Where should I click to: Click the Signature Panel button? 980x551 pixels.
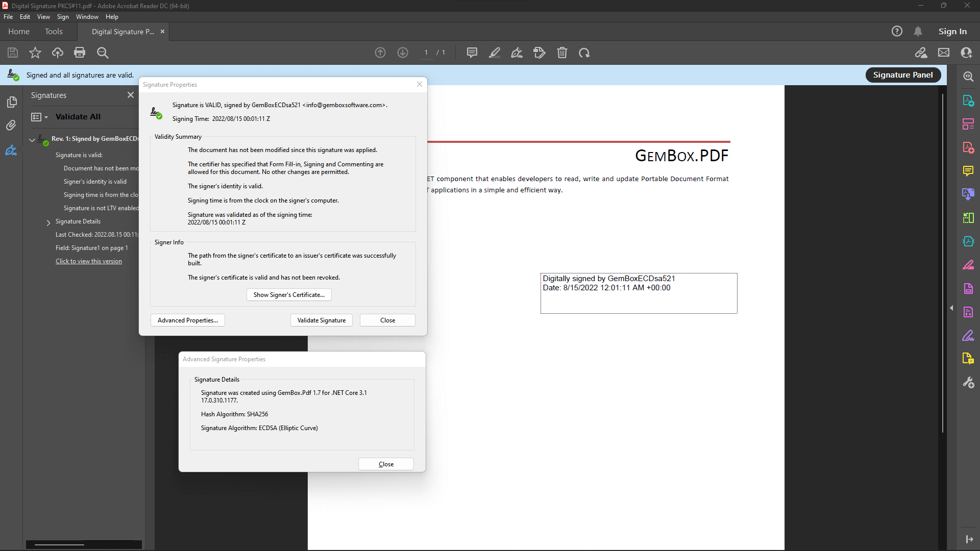[903, 74]
